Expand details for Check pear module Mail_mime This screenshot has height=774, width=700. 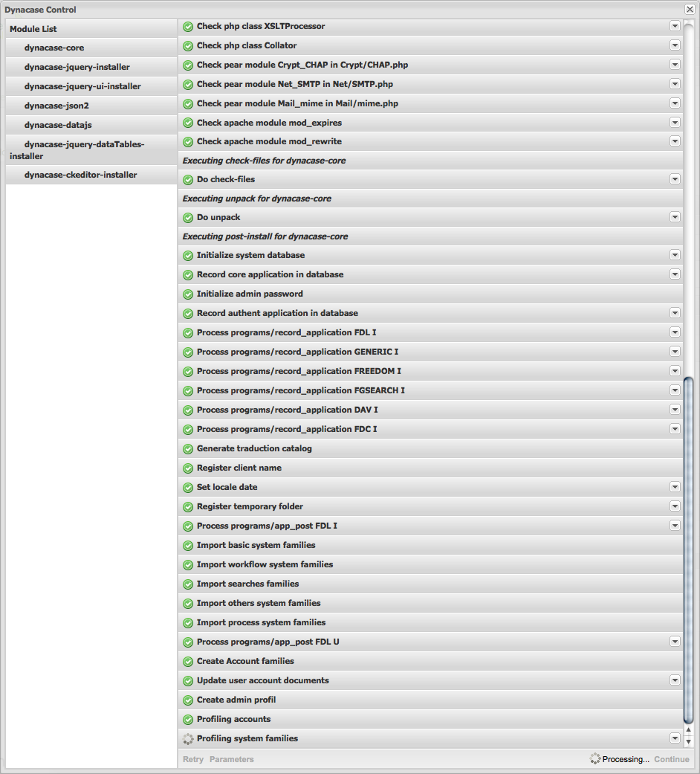(x=675, y=103)
